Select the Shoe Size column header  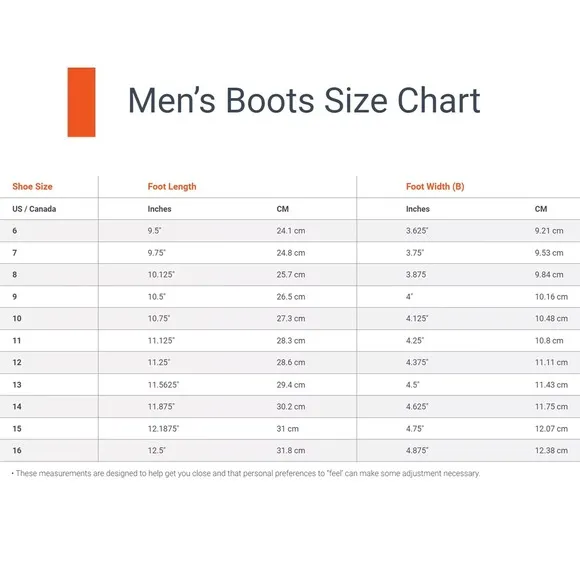point(33,186)
